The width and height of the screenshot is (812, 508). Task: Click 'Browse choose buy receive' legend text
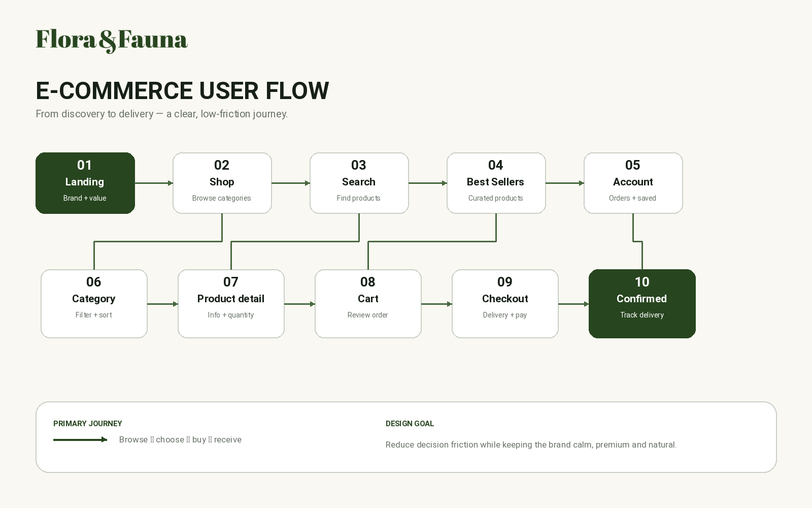pos(180,440)
